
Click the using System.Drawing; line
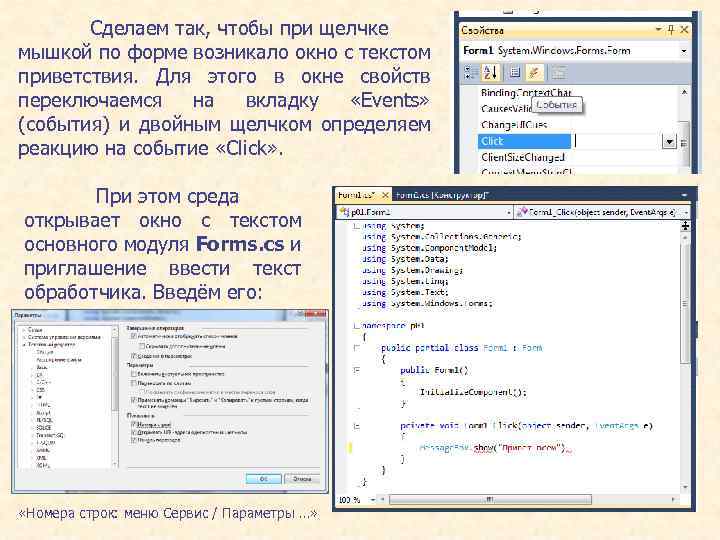click(x=412, y=270)
